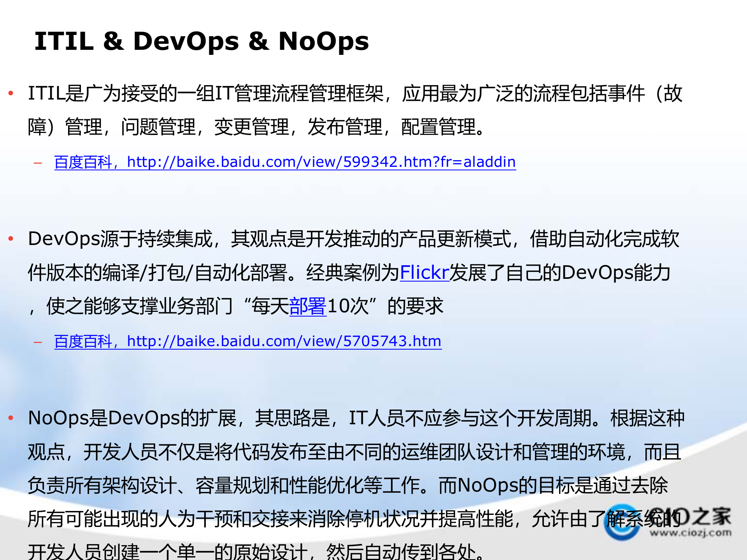
Task: Click the red dash before the second Baidu link
Action: 38,342
